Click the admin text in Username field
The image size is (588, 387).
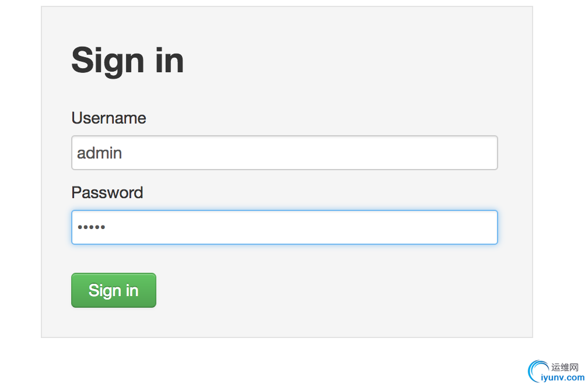point(99,153)
